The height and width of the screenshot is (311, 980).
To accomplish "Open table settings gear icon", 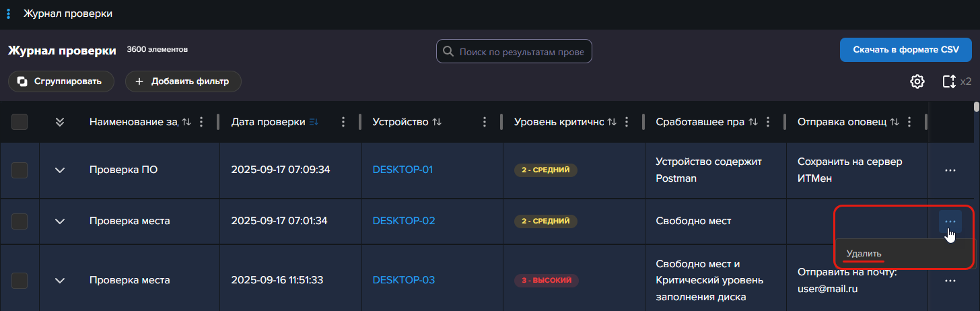I will (917, 81).
